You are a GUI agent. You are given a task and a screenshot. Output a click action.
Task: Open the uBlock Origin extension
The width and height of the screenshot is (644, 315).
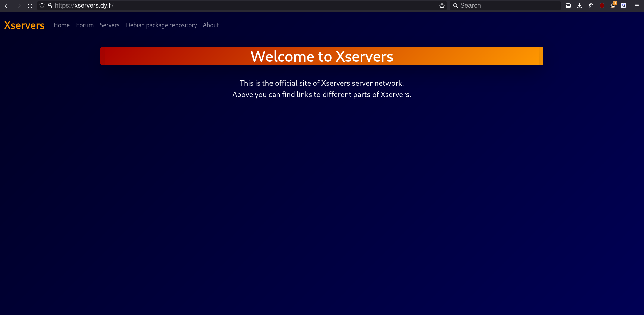[x=602, y=6]
